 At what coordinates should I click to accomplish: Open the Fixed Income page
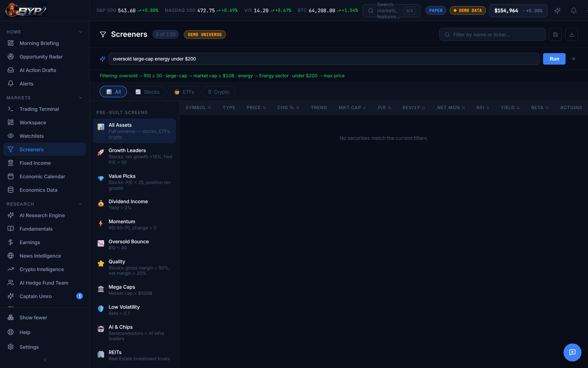[x=44, y=163]
